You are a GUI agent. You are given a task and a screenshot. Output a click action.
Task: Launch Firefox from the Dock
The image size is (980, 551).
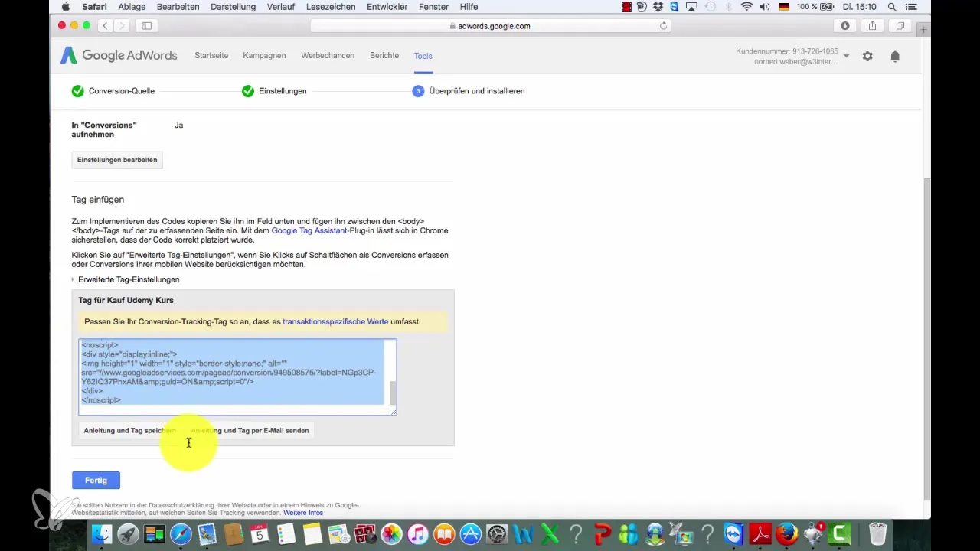[x=786, y=534]
